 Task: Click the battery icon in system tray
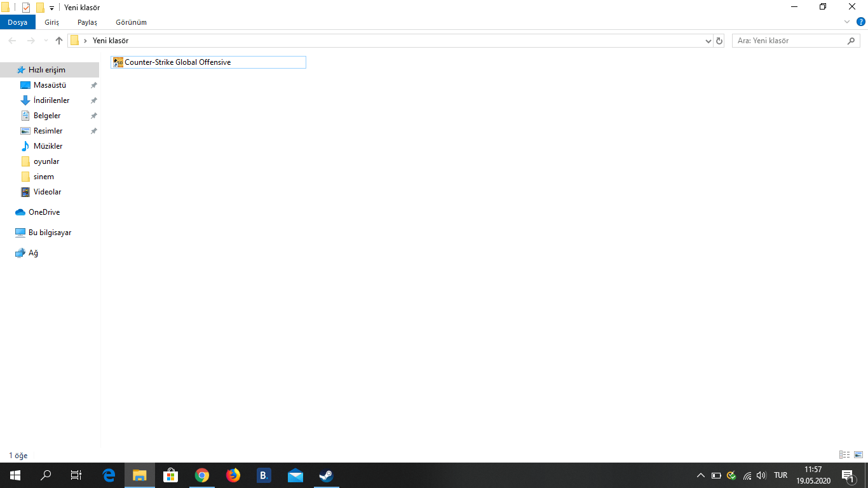click(x=716, y=475)
